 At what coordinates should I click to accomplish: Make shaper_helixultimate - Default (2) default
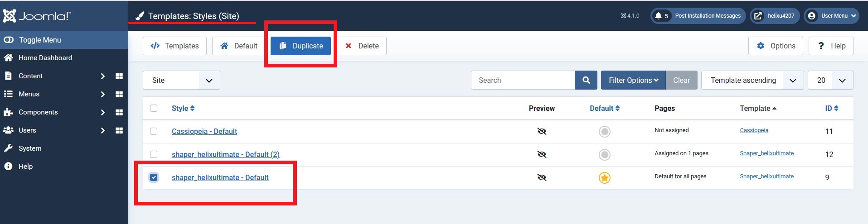pyautogui.click(x=605, y=155)
